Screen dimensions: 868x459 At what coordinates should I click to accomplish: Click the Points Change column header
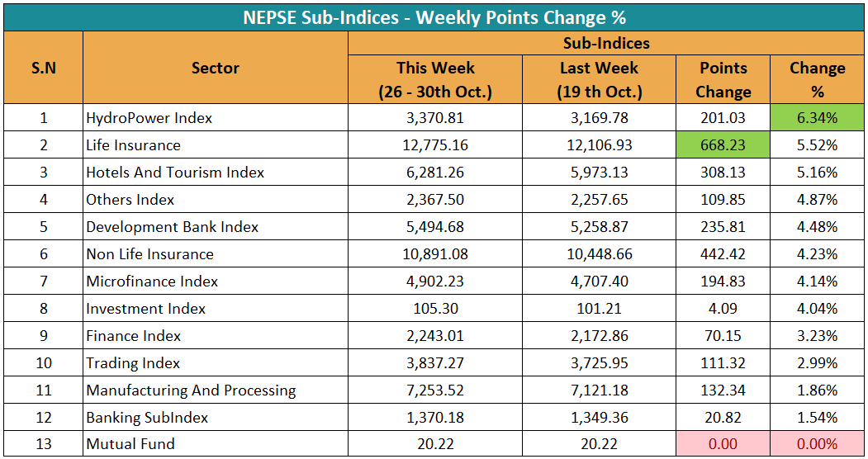[723, 79]
